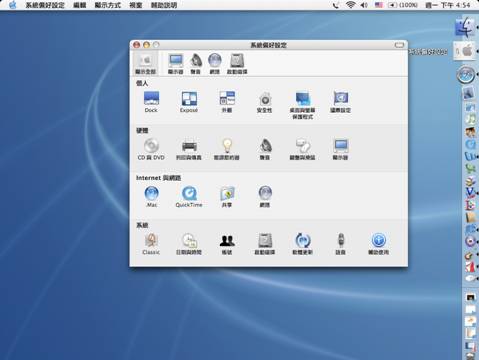Open Displays (顯示器) in the Hardware section
The height and width of the screenshot is (360, 479).
click(x=340, y=149)
